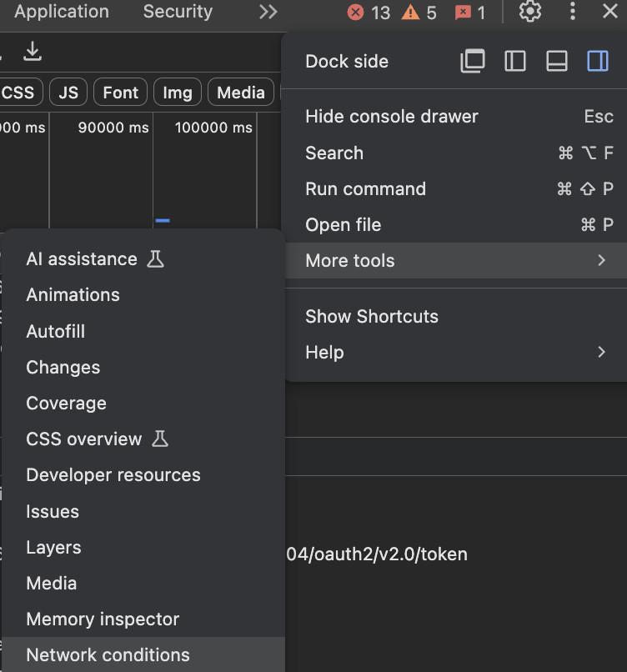Dock DevTools to the left icon

pyautogui.click(x=515, y=61)
